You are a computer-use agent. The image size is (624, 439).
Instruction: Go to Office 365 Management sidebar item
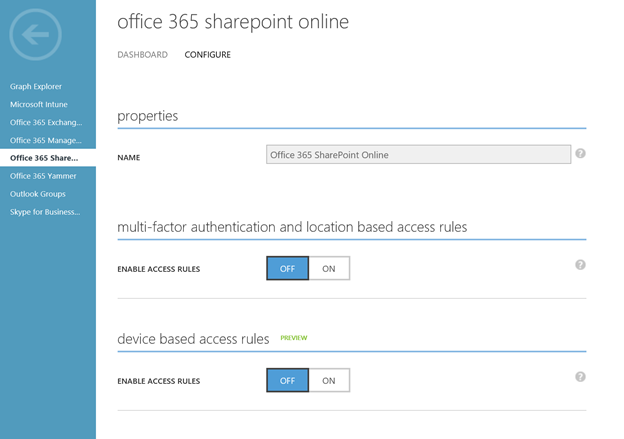coord(46,140)
